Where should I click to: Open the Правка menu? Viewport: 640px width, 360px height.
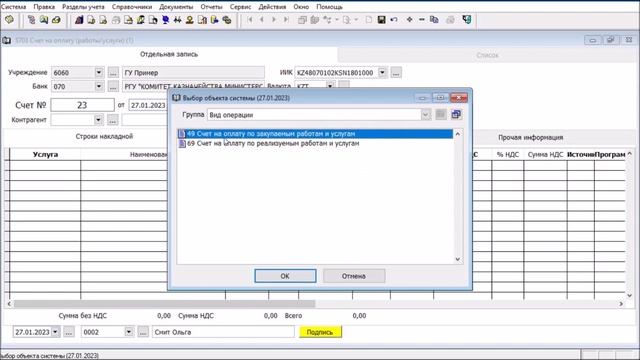pos(44,7)
